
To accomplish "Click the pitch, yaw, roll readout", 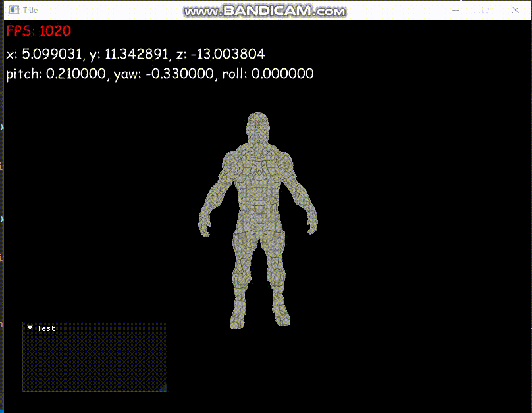I will tap(160, 74).
